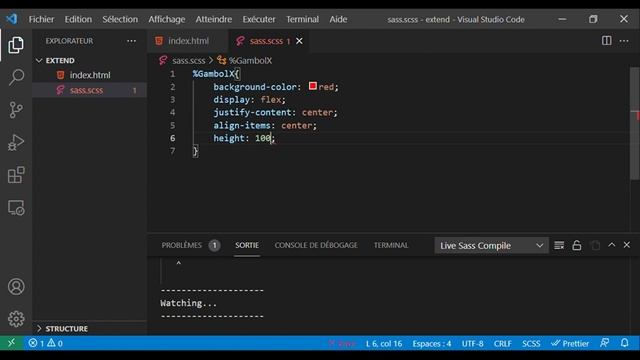Open Manage gear settings
Image resolution: width=640 pixels, height=360 pixels.
click(16, 319)
